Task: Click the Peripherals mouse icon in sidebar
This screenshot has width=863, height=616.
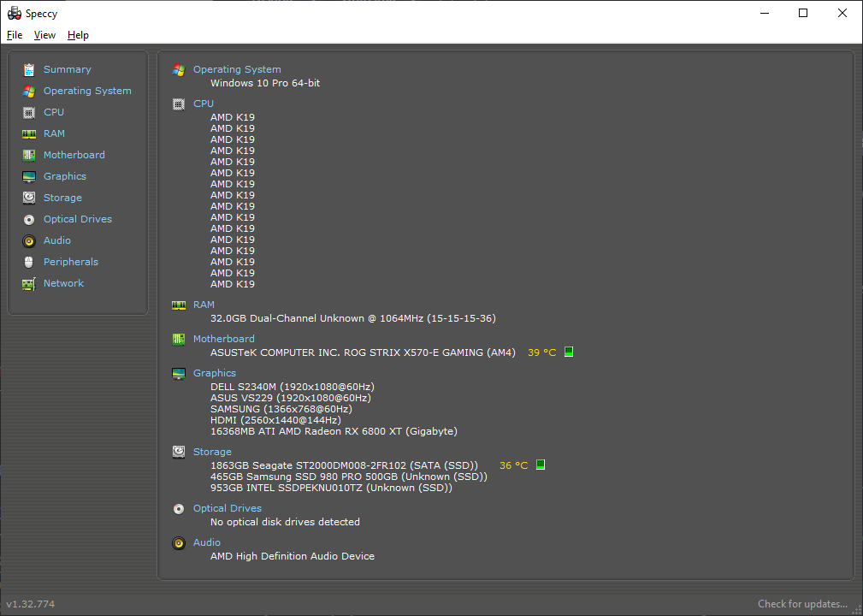Action: coord(29,262)
